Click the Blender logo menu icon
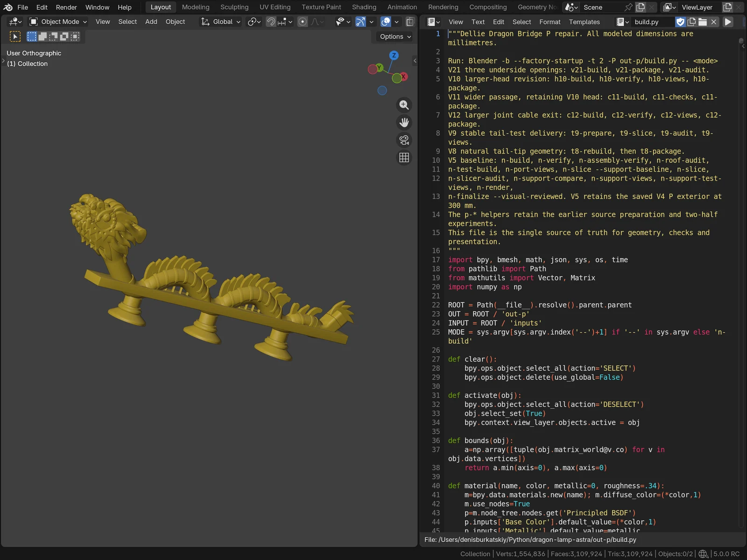 point(8,7)
